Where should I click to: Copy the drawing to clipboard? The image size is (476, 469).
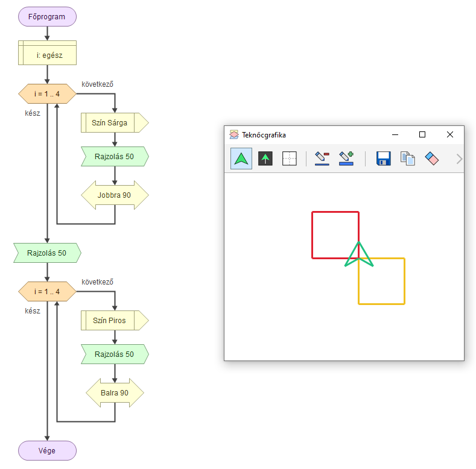408,159
